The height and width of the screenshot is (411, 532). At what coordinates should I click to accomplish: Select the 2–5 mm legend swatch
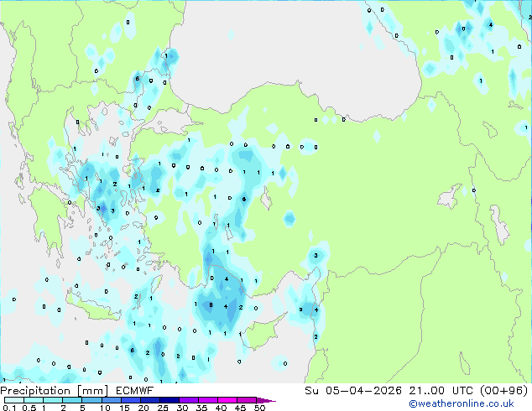[x=72, y=400]
